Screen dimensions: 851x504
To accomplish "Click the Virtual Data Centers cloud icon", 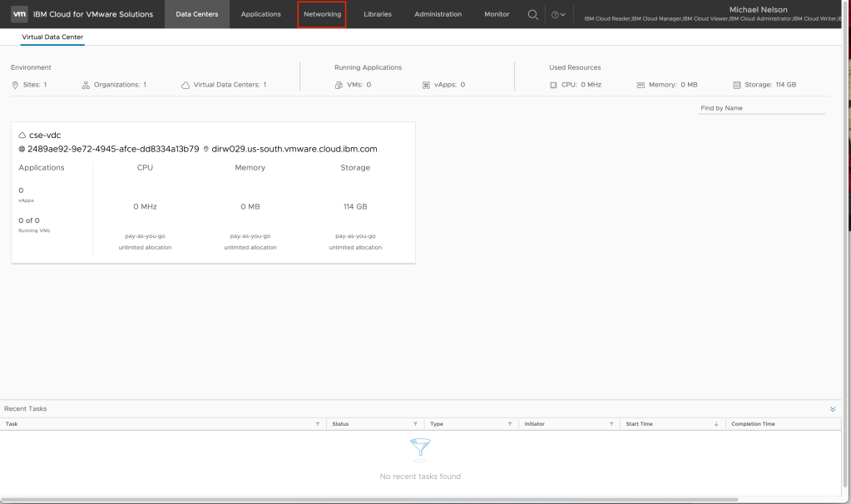I will click(x=186, y=85).
